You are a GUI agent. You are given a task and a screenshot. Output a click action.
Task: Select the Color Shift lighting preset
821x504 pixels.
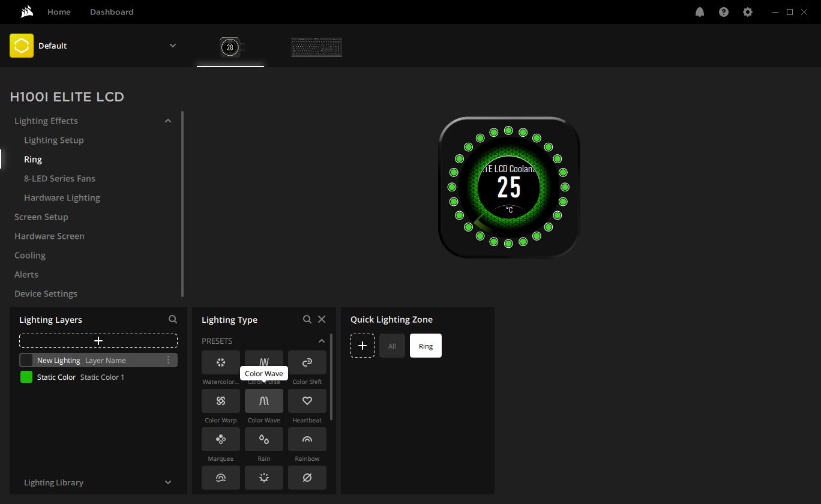coord(307,362)
